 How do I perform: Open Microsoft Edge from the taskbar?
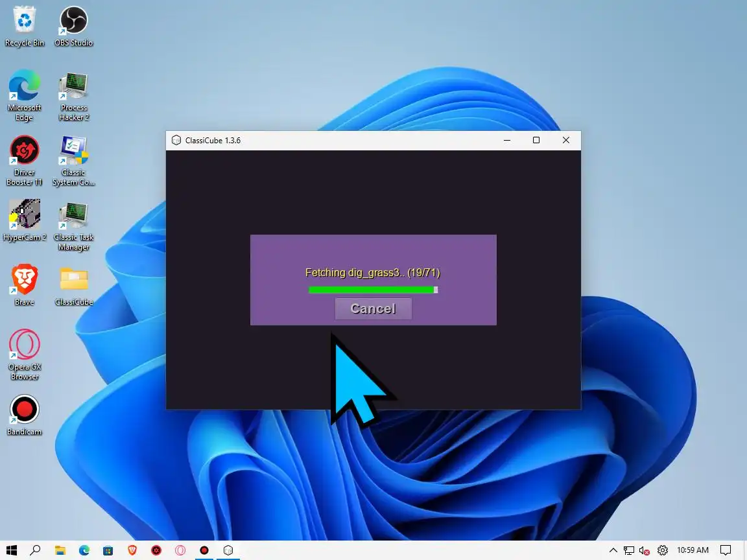[84, 550]
